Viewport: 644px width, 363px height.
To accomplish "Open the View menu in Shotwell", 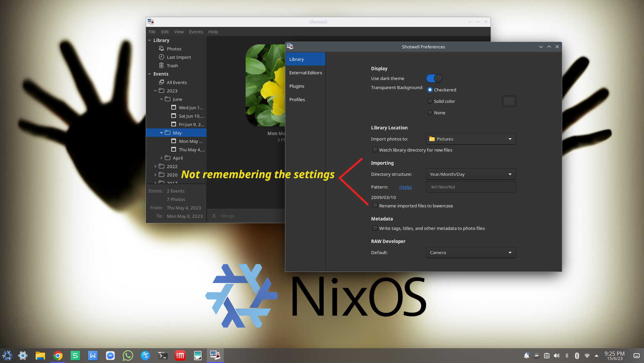I will tap(179, 32).
